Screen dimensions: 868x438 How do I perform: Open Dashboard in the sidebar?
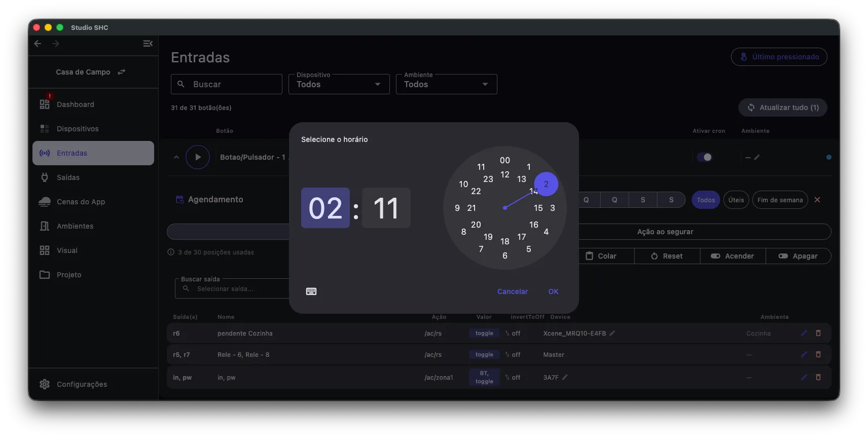93,104
